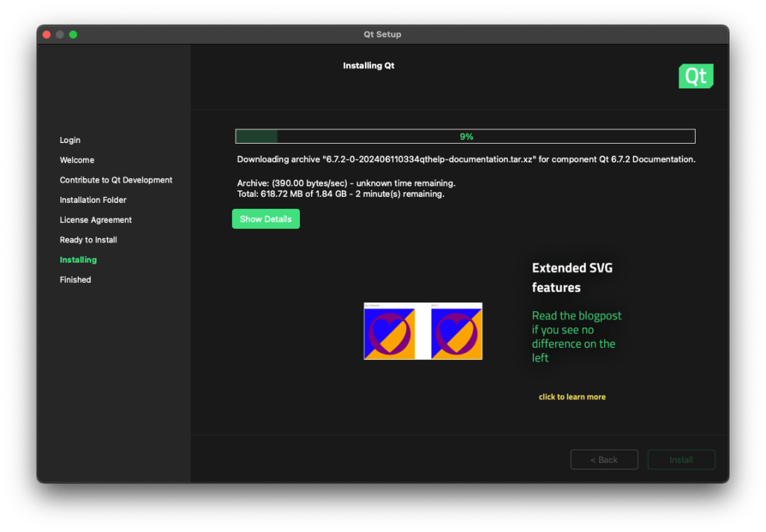Click the 'Extended SVG features' heading
This screenshot has width=766, height=532.
pyautogui.click(x=572, y=277)
